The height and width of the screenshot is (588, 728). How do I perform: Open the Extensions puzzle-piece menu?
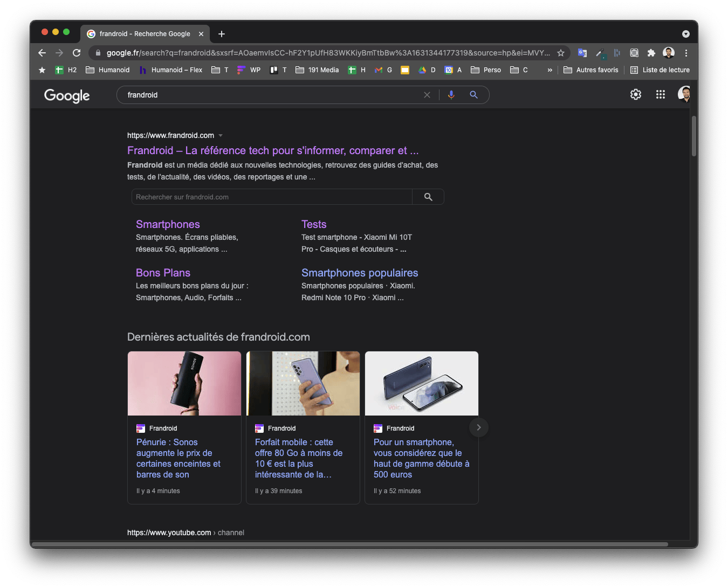coord(651,53)
